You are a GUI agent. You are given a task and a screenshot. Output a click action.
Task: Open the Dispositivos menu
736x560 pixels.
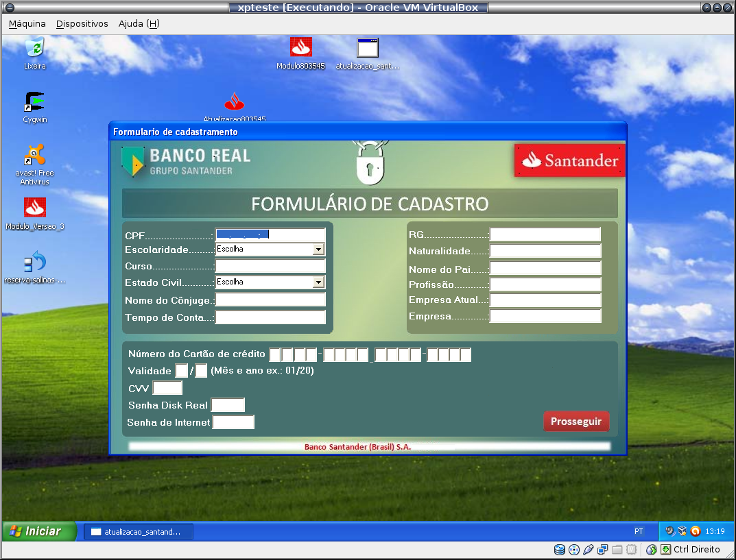point(82,23)
